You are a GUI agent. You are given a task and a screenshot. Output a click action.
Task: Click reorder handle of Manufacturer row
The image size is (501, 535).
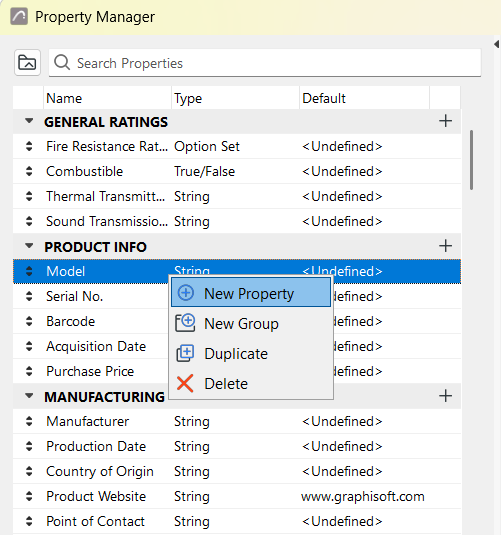(29, 421)
